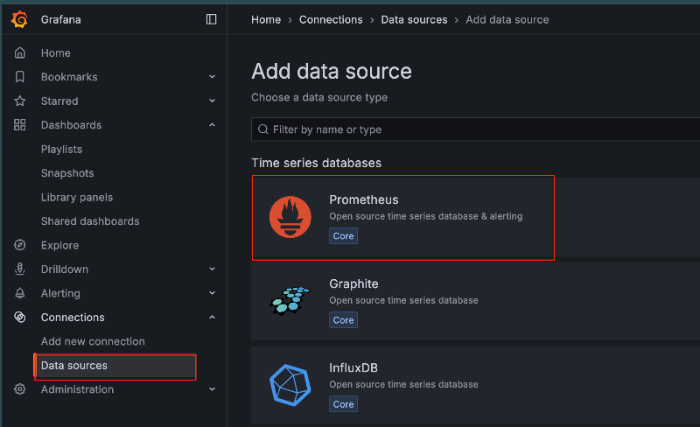This screenshot has height=427, width=700.
Task: Select the Prometheus flame logo
Action: coord(290,218)
